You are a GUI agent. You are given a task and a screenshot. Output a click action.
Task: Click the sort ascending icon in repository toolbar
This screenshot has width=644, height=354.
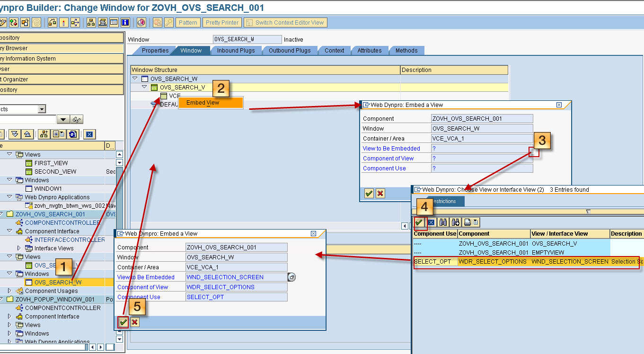(26, 134)
